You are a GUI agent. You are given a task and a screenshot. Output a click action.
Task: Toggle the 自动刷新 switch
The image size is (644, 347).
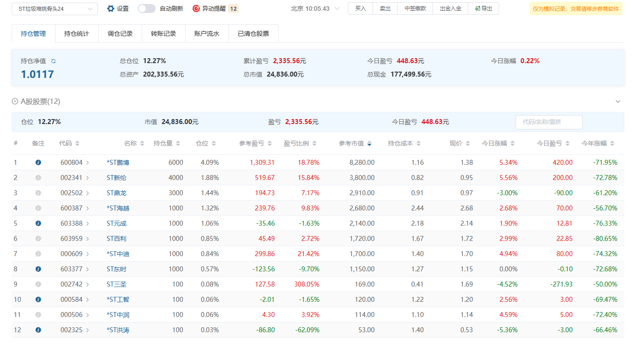coord(146,9)
